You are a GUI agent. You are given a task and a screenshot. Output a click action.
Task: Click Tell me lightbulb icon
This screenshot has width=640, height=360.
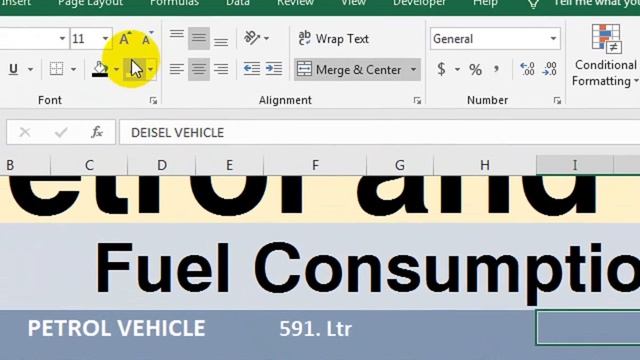(533, 4)
